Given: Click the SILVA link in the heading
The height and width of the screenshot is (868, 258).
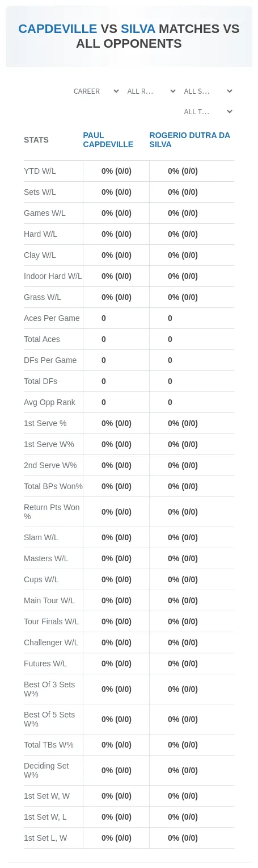Looking at the screenshot, I should (138, 29).
